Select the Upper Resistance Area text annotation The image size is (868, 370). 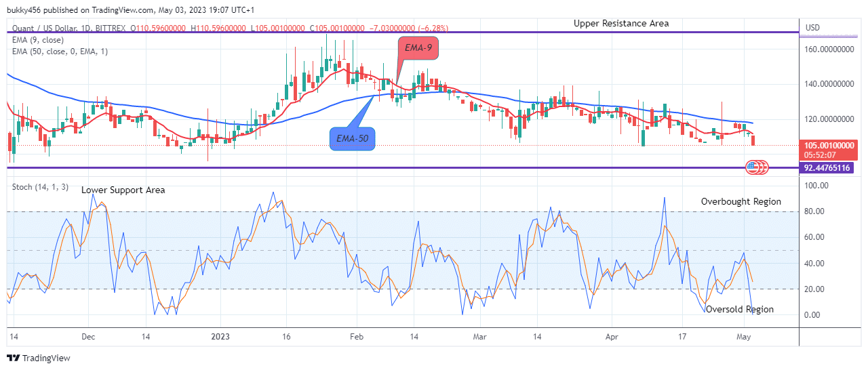[621, 23]
